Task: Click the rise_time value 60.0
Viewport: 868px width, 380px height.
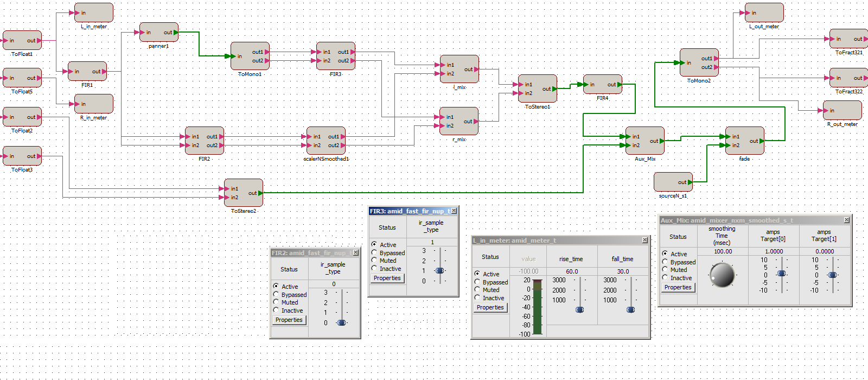Action: tap(572, 271)
